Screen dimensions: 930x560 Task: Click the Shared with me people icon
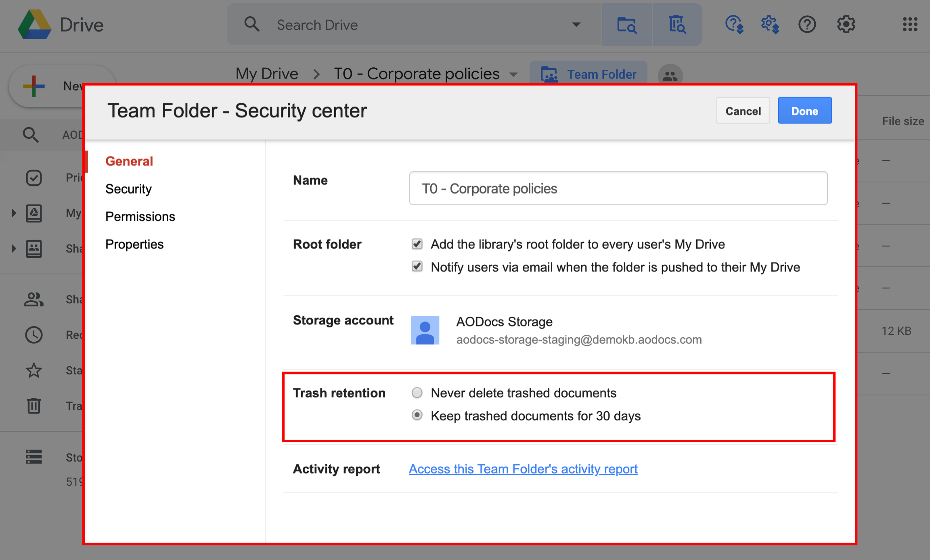(34, 299)
